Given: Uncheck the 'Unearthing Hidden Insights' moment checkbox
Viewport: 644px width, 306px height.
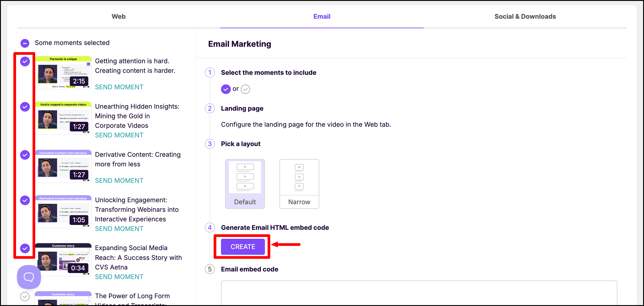Looking at the screenshot, I should 25,107.
